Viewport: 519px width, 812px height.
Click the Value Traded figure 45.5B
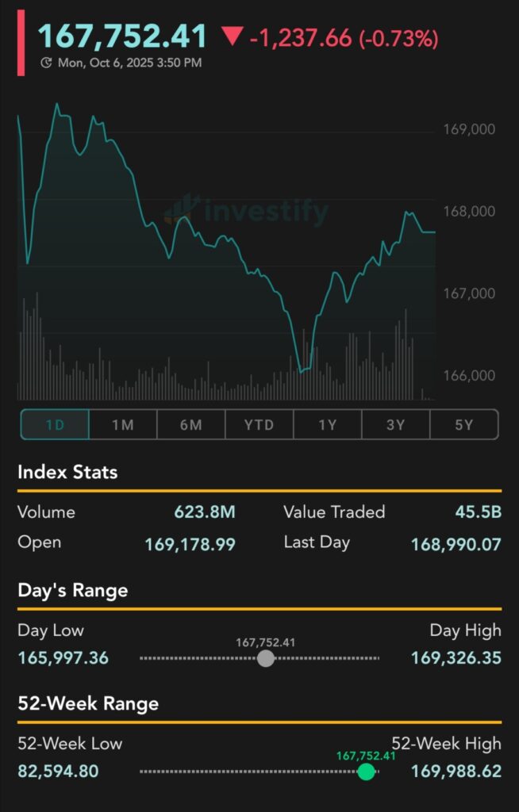coord(478,512)
